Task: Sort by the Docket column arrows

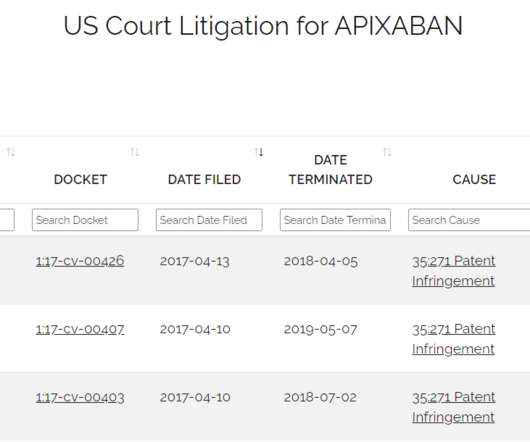Action: [135, 152]
